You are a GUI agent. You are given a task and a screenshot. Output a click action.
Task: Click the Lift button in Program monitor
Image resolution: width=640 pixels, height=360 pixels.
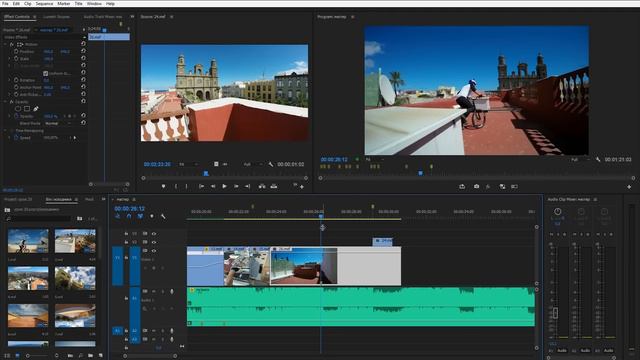[x=462, y=187]
